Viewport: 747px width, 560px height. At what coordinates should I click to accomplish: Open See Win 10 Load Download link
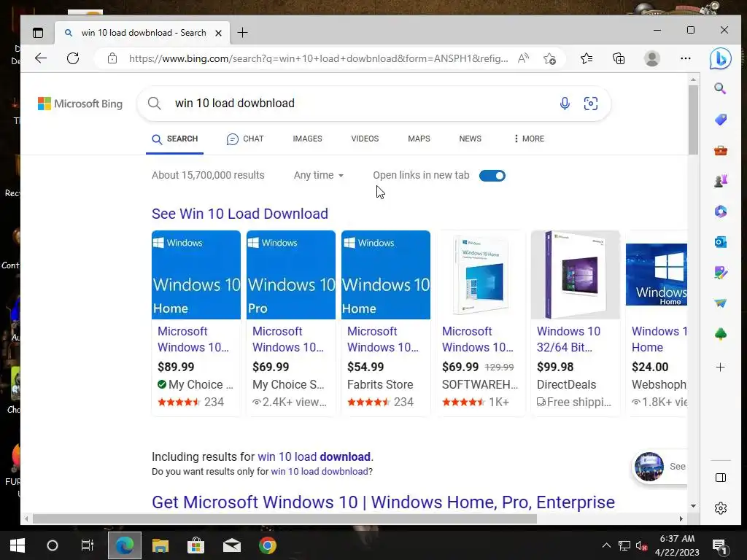pyautogui.click(x=239, y=214)
